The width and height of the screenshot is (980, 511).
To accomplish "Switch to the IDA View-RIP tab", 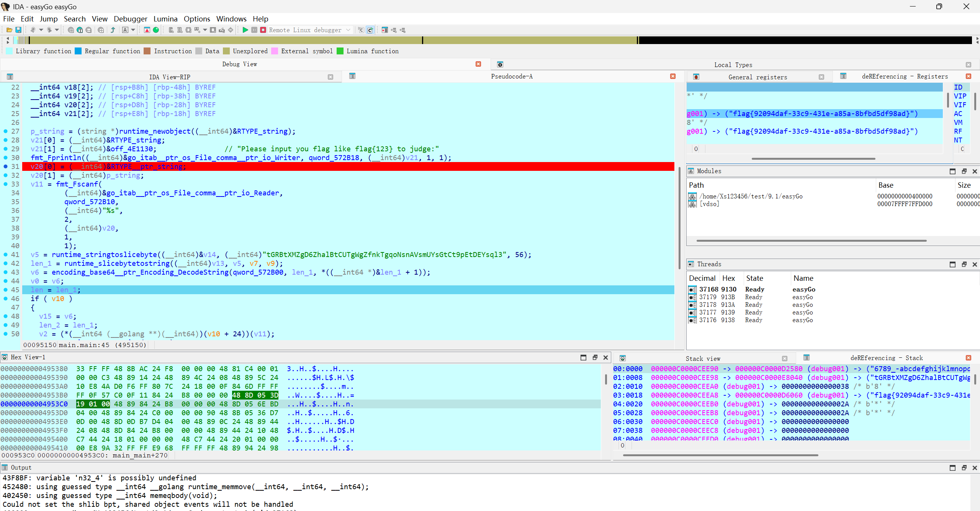I will pyautogui.click(x=169, y=77).
